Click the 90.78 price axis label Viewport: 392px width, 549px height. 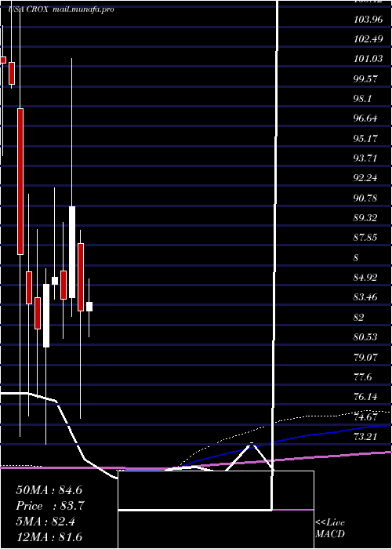366,198
